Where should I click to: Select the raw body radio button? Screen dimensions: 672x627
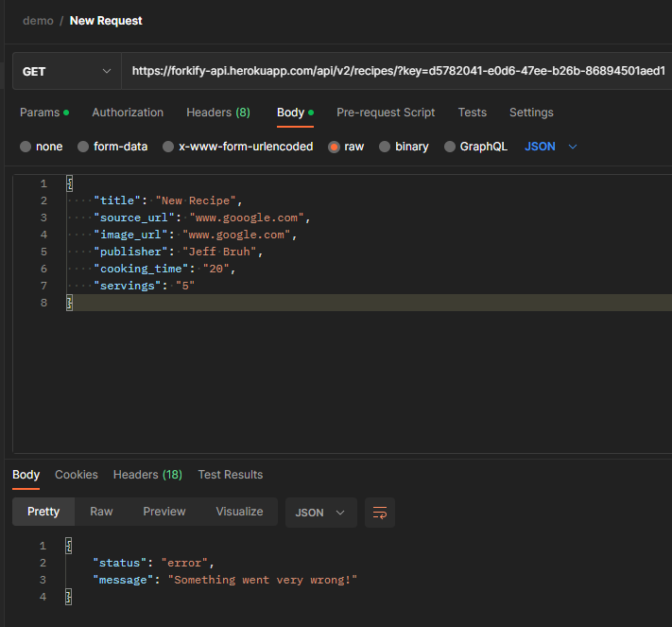334,147
